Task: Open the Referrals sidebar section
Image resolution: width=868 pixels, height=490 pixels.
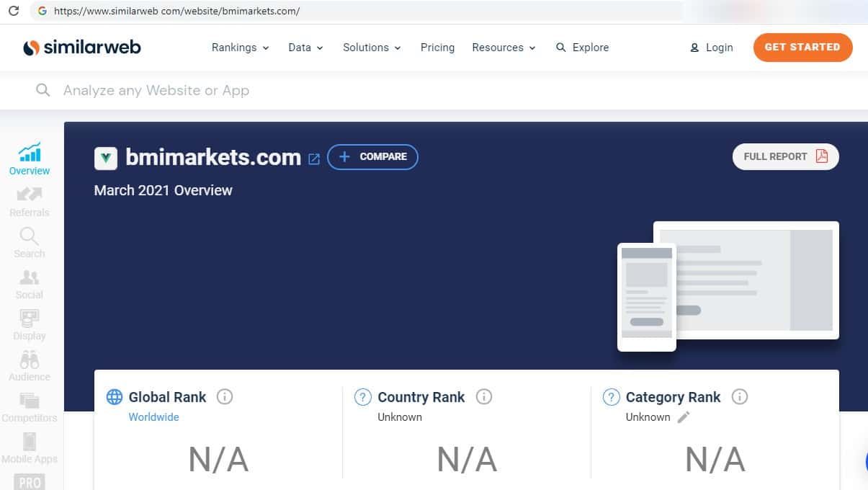Action: [30, 202]
